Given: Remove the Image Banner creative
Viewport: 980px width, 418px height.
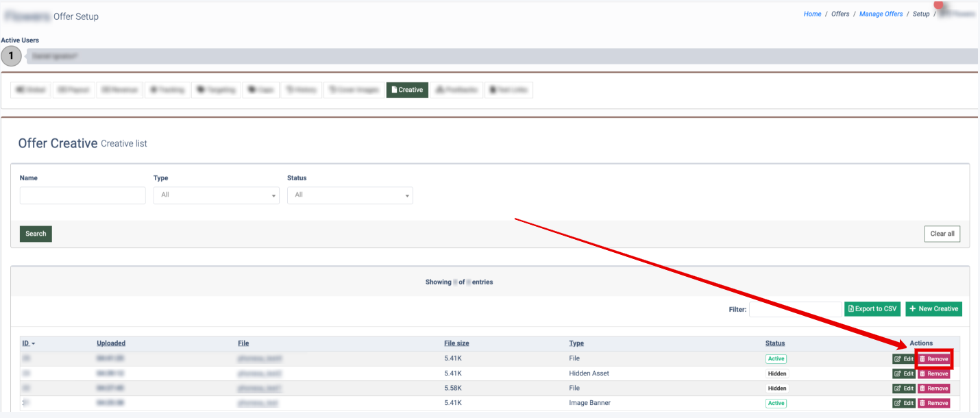Looking at the screenshot, I should pos(933,404).
